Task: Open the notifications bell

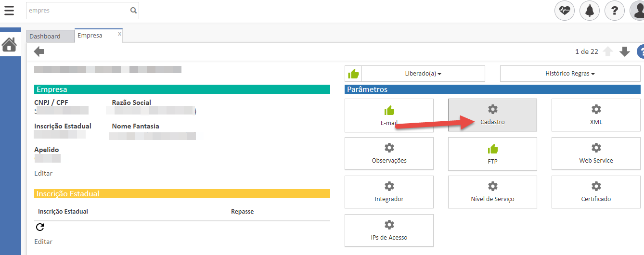Action: tap(589, 11)
